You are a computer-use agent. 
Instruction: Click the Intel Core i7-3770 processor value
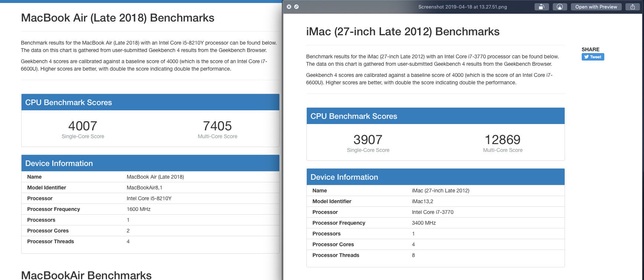433,212
